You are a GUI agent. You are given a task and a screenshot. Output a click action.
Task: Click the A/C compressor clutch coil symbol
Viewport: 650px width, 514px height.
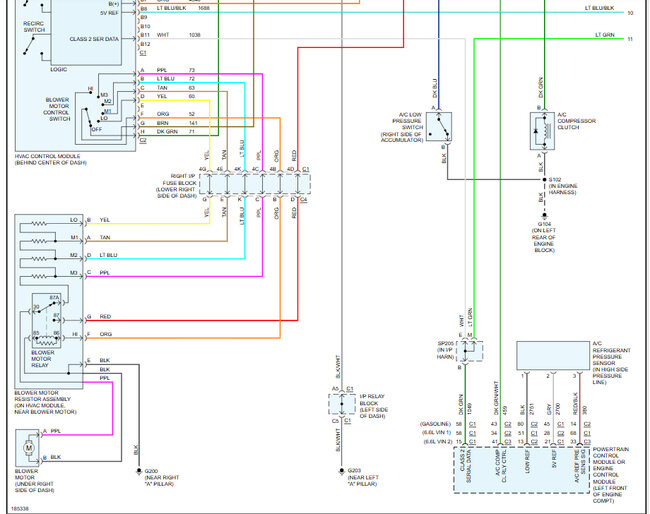548,131
